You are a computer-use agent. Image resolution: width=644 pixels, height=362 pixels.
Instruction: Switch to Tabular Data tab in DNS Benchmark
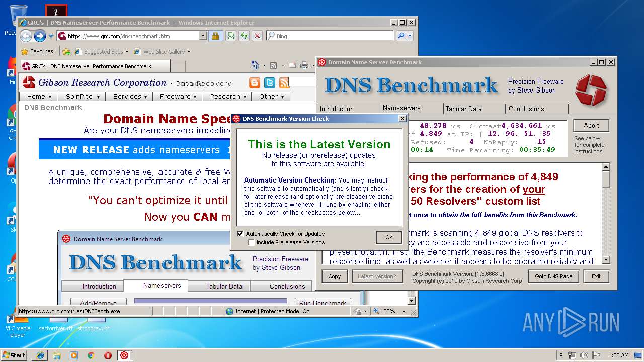pyautogui.click(x=474, y=109)
